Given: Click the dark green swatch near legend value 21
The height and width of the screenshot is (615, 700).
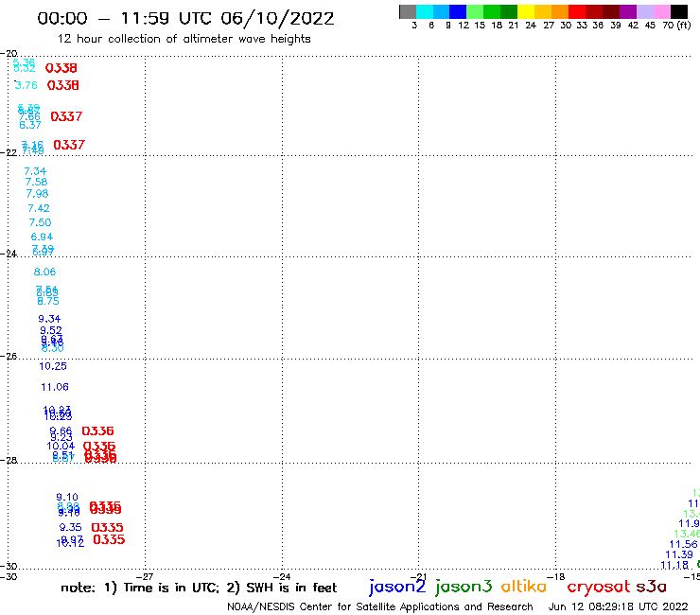Looking at the screenshot, I should point(509,11).
